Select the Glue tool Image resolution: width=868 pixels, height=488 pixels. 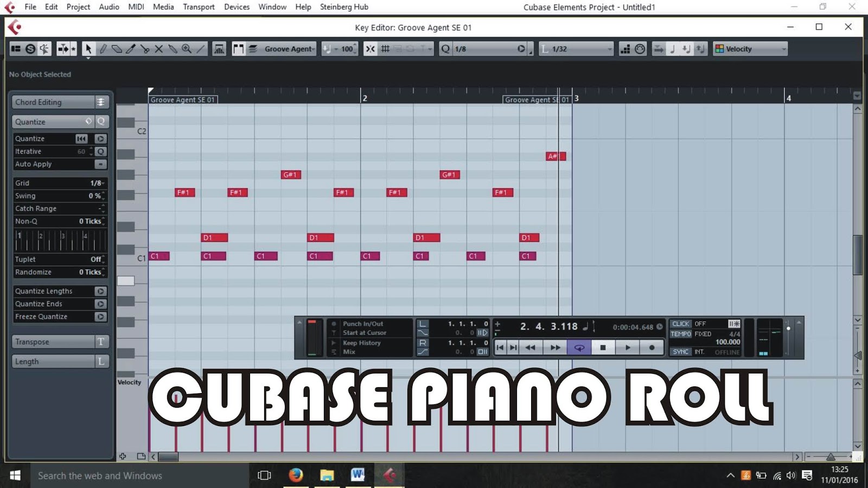(x=173, y=49)
